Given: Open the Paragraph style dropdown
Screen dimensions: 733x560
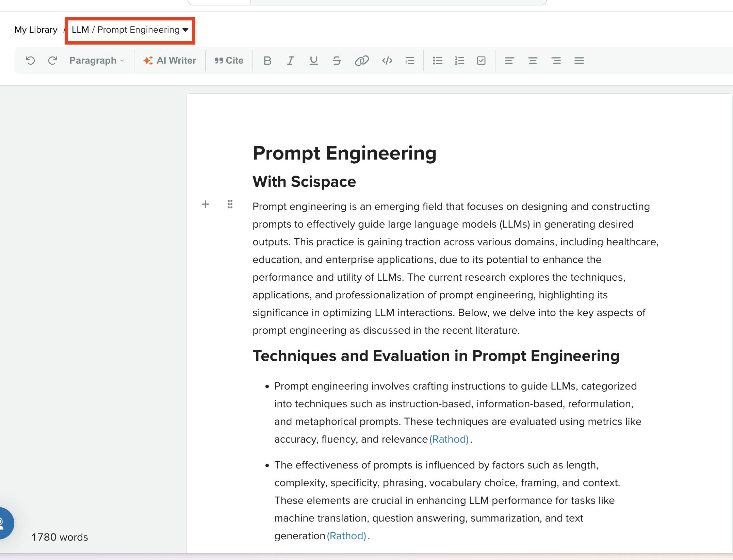Looking at the screenshot, I should click(x=97, y=61).
